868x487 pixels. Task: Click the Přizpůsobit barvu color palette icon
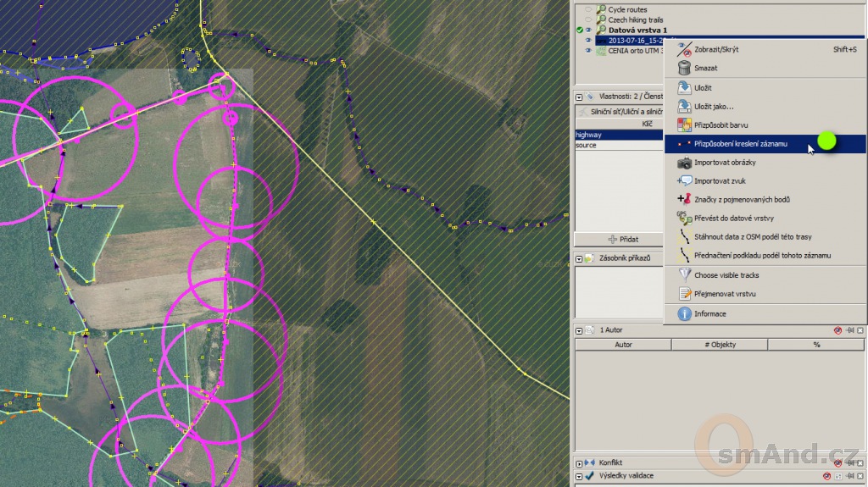click(x=685, y=125)
